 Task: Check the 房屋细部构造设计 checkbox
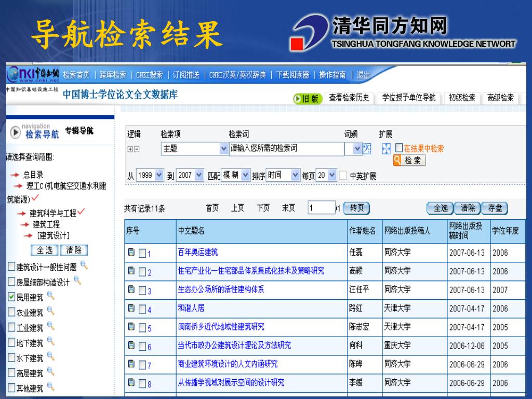click(11, 282)
